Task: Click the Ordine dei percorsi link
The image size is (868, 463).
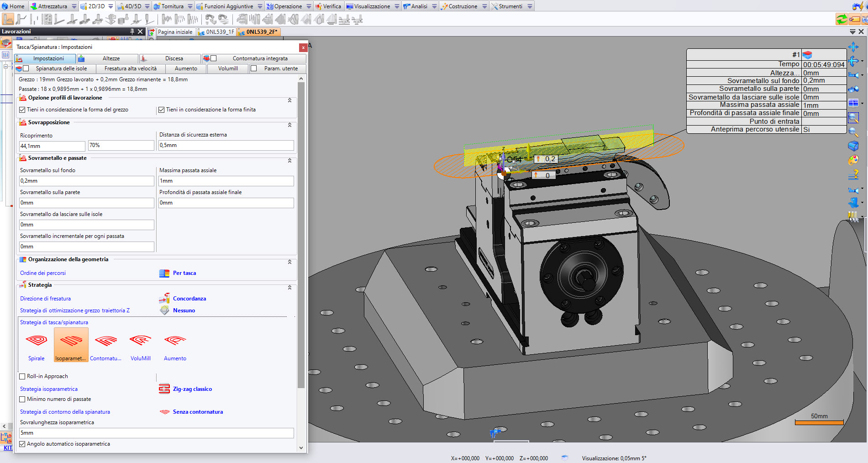Action: point(43,273)
